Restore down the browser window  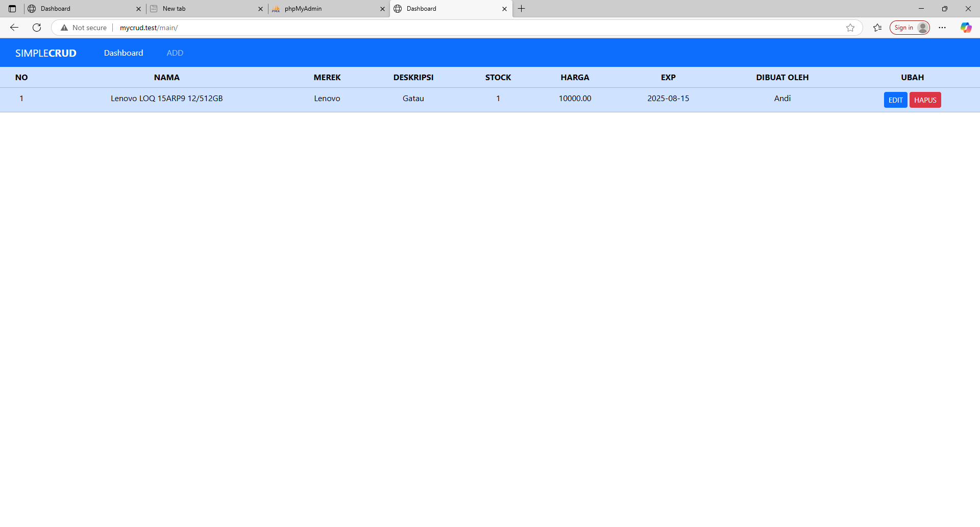(x=945, y=9)
